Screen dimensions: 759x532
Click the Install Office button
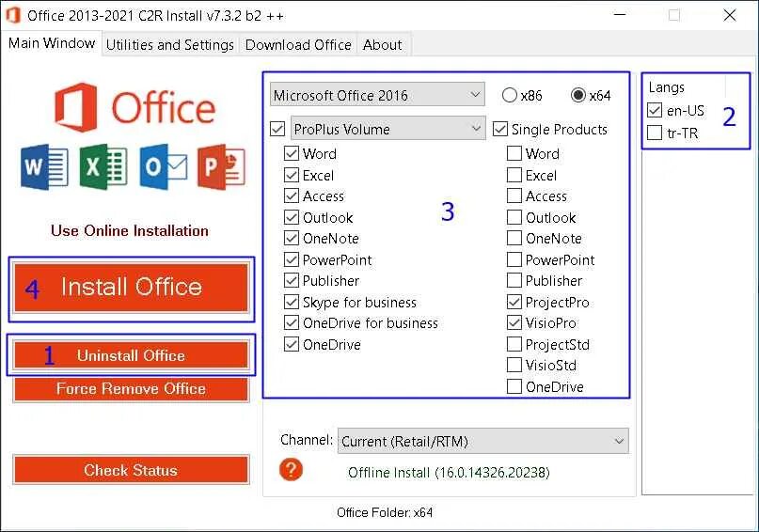point(131,288)
